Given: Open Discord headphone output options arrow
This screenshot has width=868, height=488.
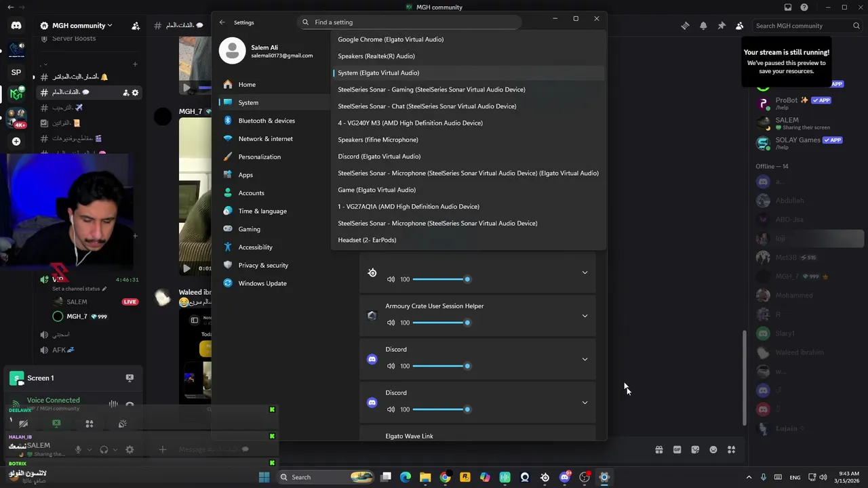Looking at the screenshot, I should (115, 449).
